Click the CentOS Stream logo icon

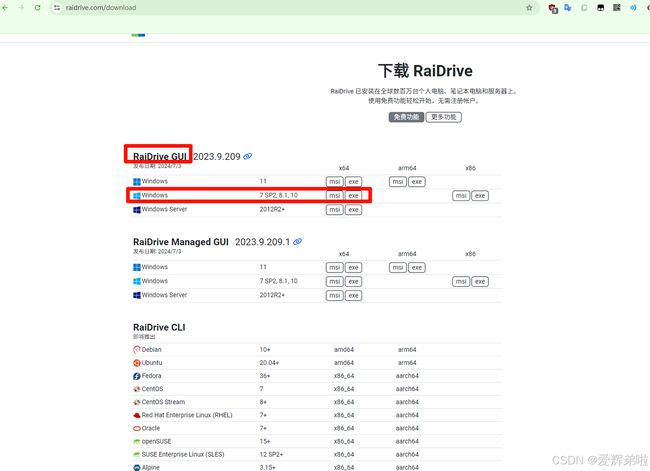click(137, 402)
